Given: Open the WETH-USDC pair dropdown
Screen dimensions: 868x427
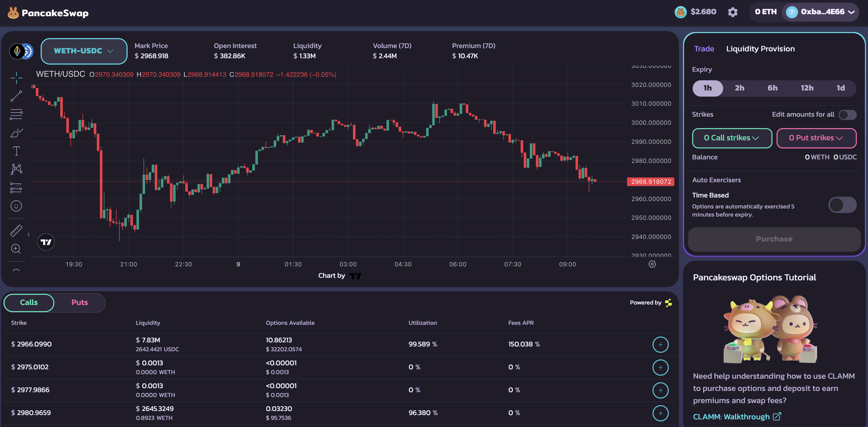Looking at the screenshot, I should (x=84, y=51).
